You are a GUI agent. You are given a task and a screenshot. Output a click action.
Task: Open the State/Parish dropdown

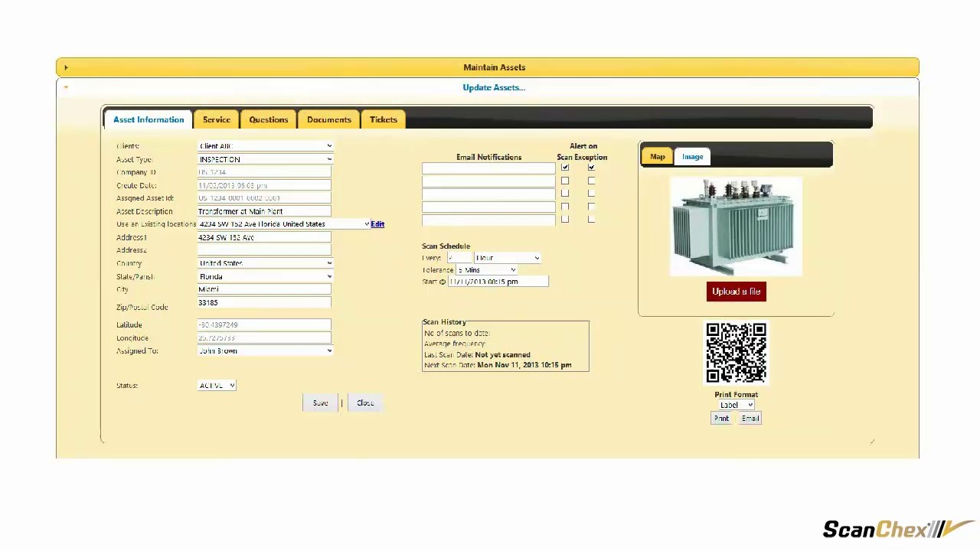(x=265, y=276)
